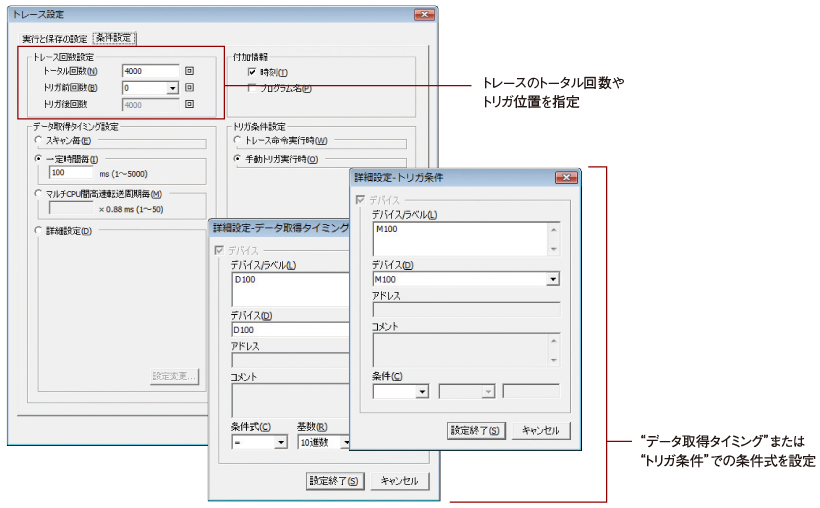Open the デバイス M100 dropdown
This screenshot has height=508, width=820.
click(x=552, y=279)
